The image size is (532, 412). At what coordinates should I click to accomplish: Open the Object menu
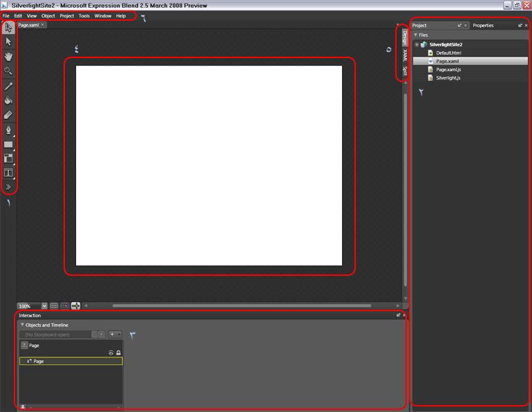[x=48, y=16]
